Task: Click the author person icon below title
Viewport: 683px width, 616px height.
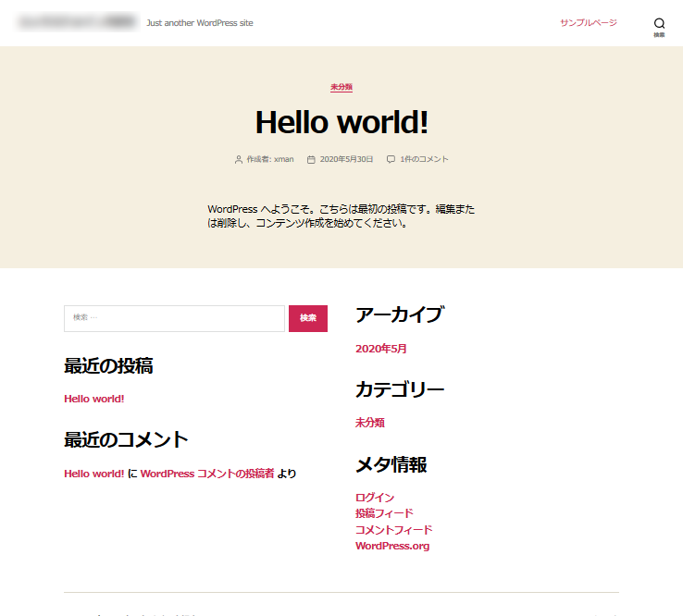Action: click(239, 159)
